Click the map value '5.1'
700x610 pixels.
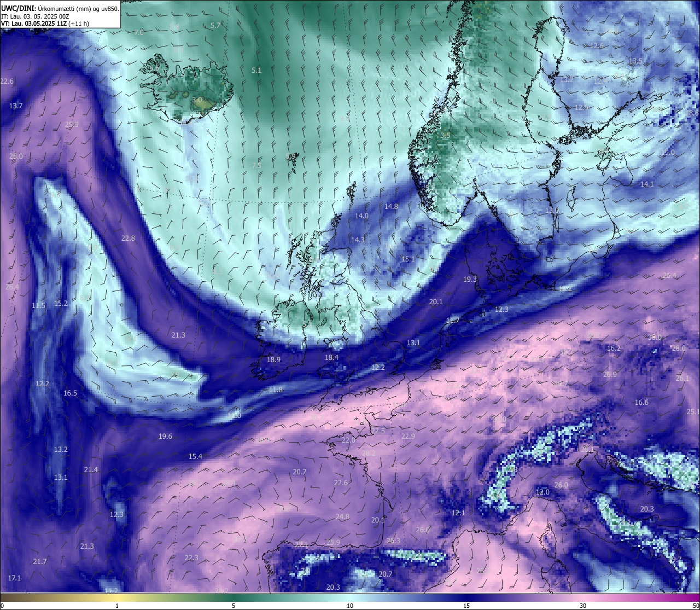[256, 71]
